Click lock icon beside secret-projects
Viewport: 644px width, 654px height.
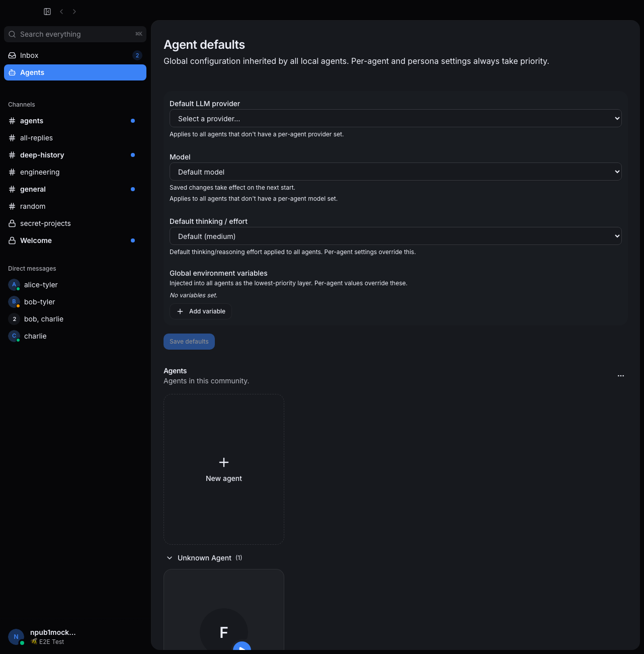click(12, 223)
